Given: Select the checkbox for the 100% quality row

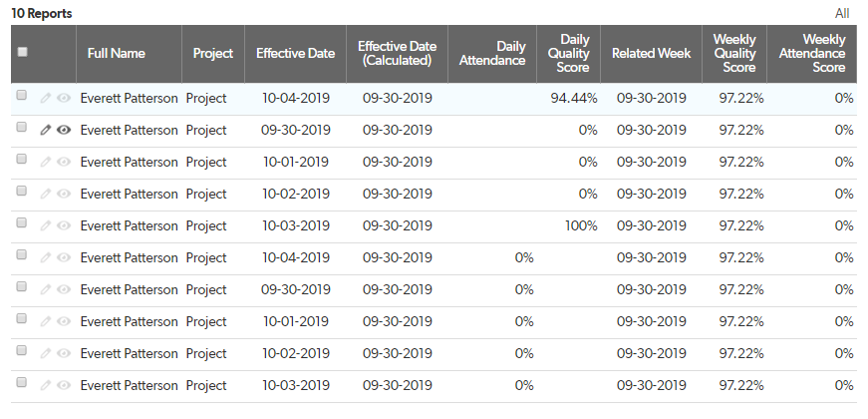Looking at the screenshot, I should pyautogui.click(x=22, y=224).
